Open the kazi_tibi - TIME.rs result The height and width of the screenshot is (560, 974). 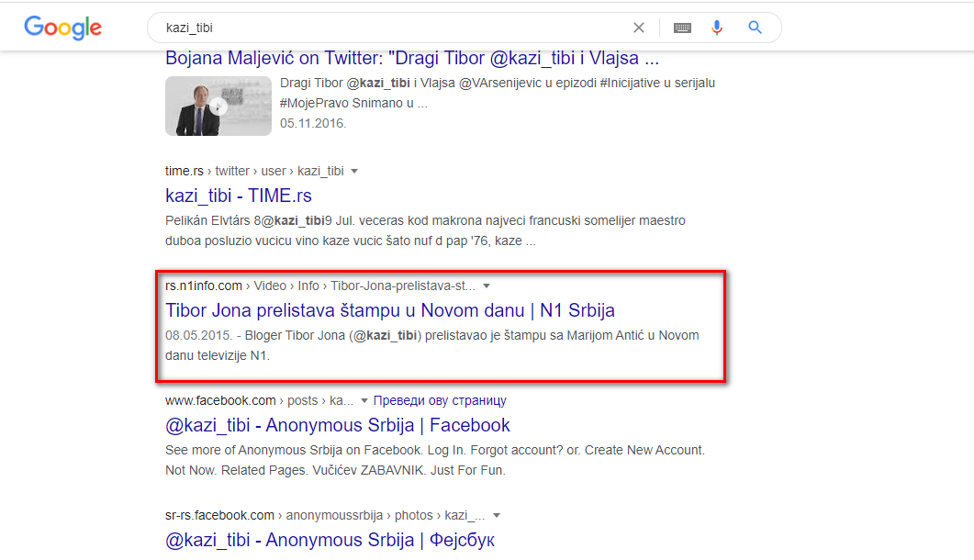[239, 196]
